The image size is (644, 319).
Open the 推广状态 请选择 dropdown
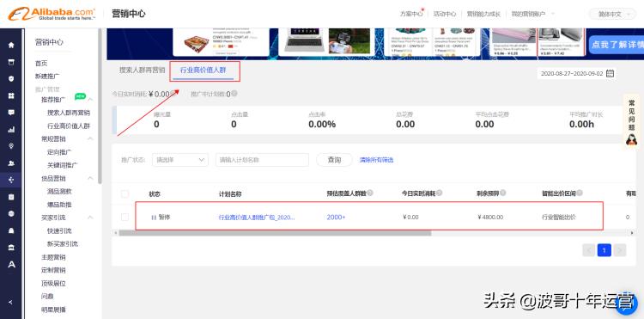180,160
